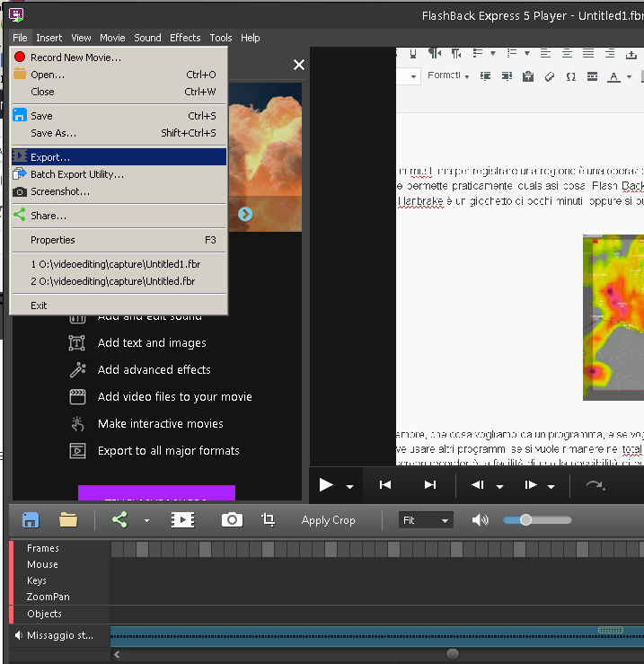The image size is (644, 664).
Task: Click Save in the File menu
Action: (x=119, y=116)
